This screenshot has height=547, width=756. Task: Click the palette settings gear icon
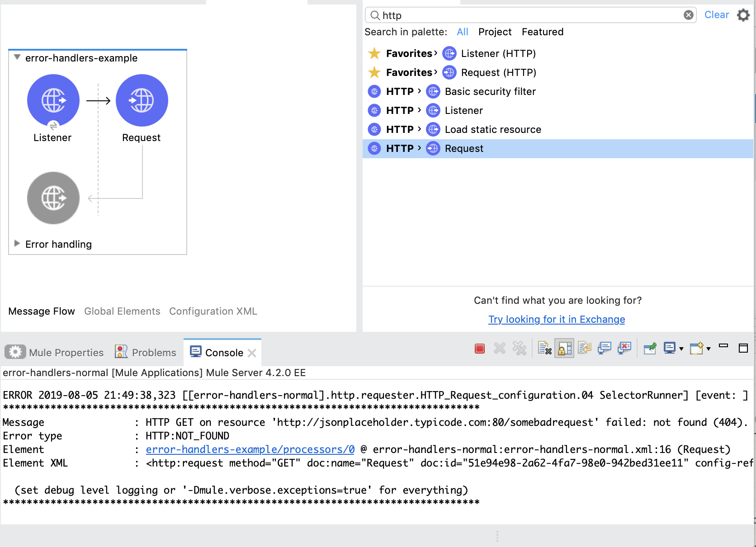coord(743,15)
